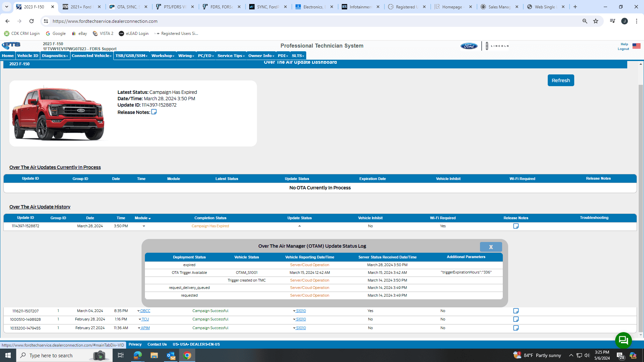
Task: Open release notes for OBCC update row
Action: click(x=516, y=311)
